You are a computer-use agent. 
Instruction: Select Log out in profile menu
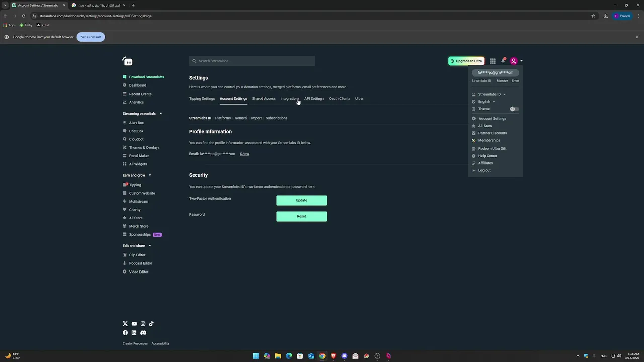coord(484,170)
